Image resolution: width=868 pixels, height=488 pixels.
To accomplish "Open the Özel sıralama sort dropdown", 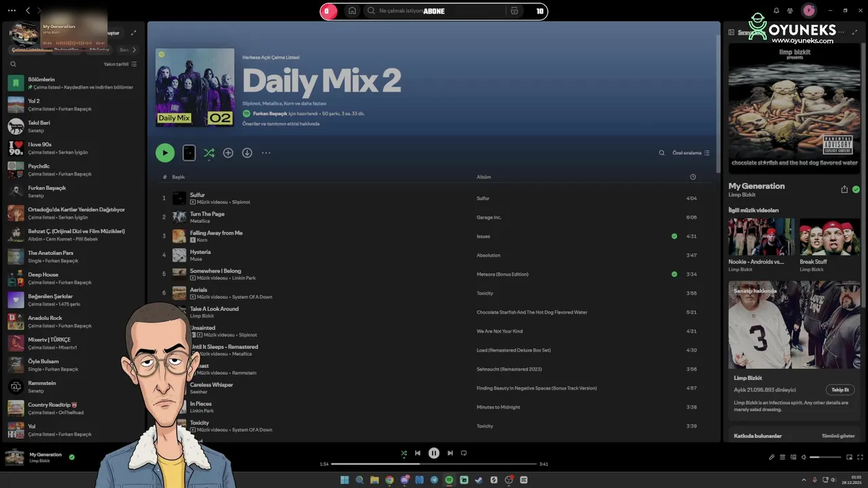I will 691,153.
